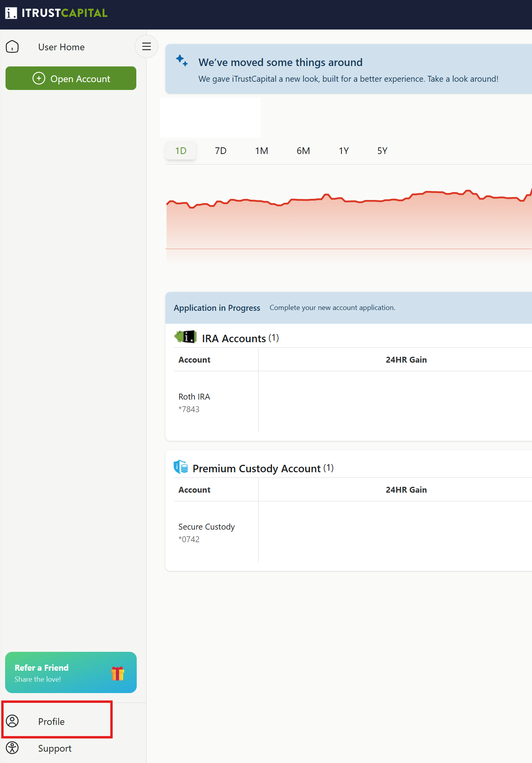Click the red portfolio performance chart line
Viewport: 532px width, 763px height.
tap(349, 200)
